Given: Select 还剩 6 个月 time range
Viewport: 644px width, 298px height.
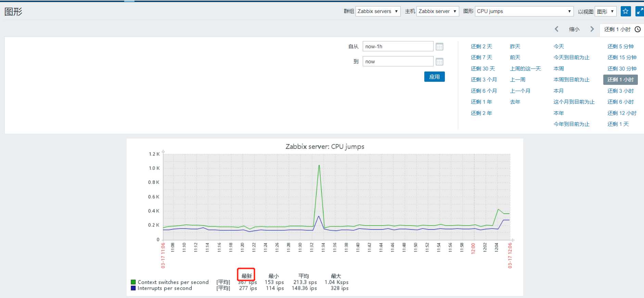Looking at the screenshot, I should coord(484,91).
